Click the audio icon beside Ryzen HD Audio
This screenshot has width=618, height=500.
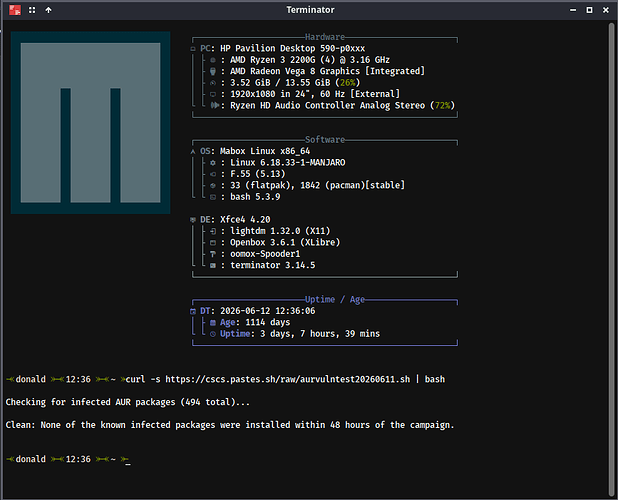214,105
